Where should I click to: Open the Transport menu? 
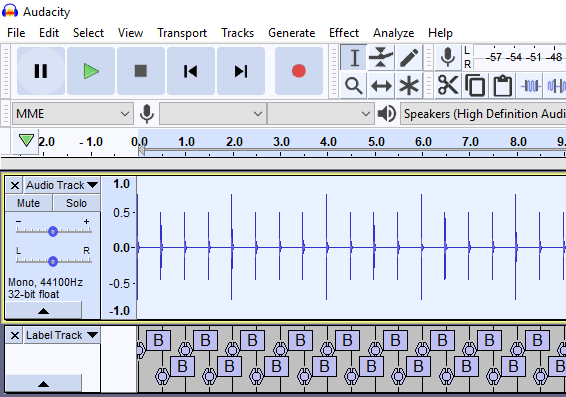182,33
